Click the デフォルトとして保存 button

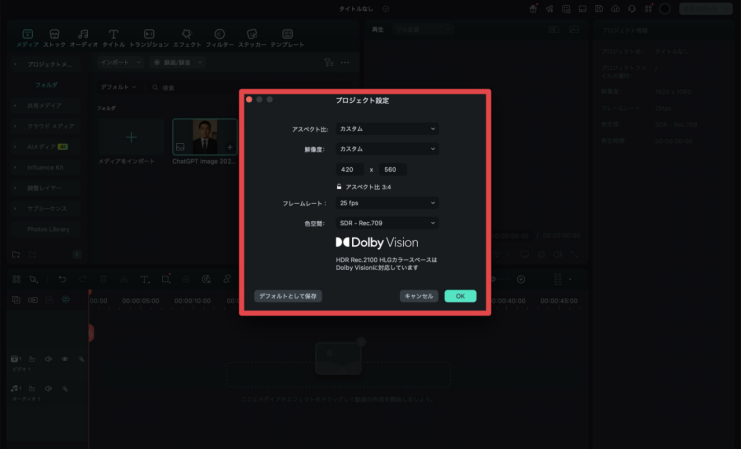click(x=288, y=296)
